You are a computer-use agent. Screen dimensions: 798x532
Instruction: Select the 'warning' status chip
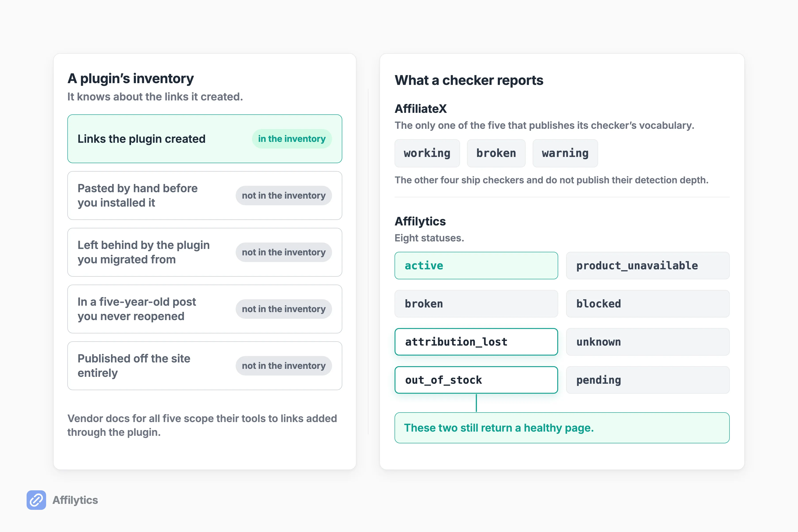(565, 153)
